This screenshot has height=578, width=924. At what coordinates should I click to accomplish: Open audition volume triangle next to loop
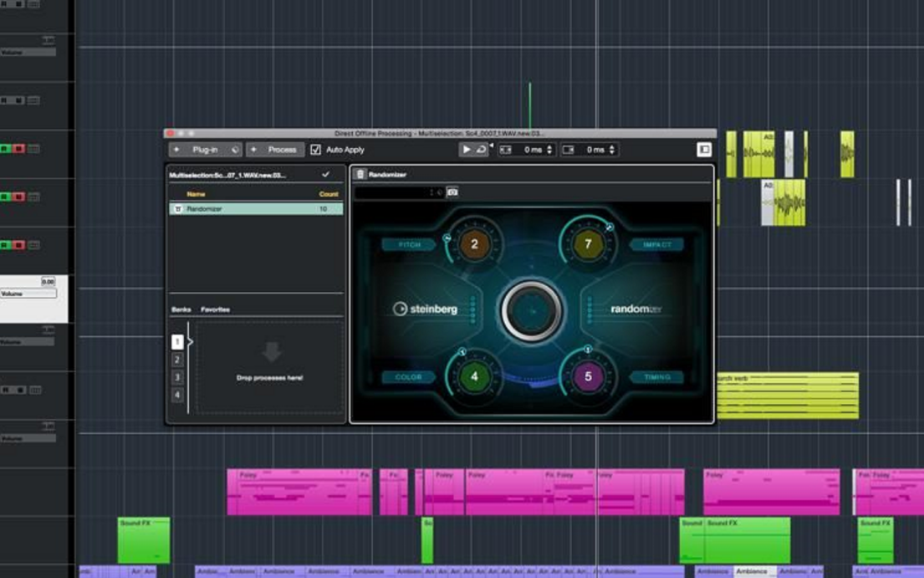pos(491,145)
